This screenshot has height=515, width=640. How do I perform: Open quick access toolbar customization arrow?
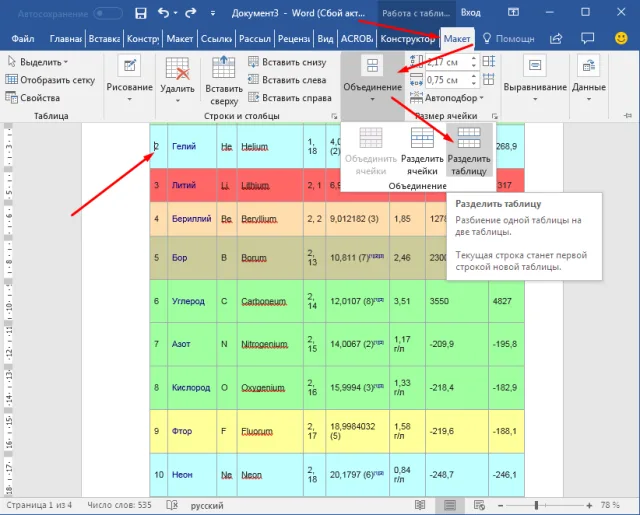[213, 13]
